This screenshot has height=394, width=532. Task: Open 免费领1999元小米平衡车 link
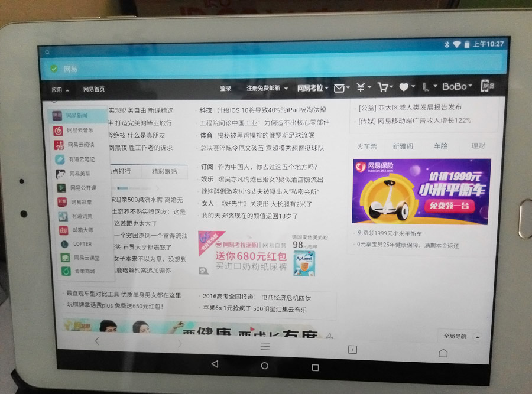[390, 233]
